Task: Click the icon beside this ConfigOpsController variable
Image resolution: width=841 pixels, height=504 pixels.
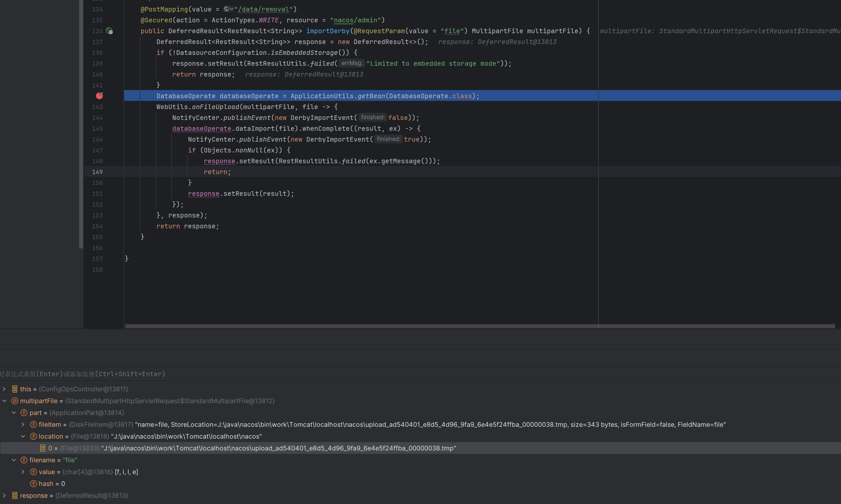Action: click(x=14, y=389)
